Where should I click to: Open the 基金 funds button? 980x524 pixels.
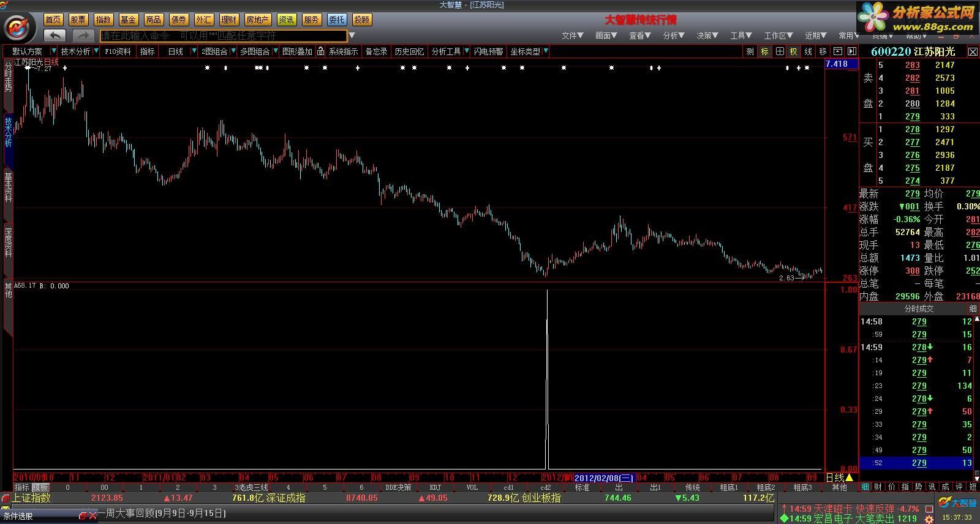[x=129, y=20]
